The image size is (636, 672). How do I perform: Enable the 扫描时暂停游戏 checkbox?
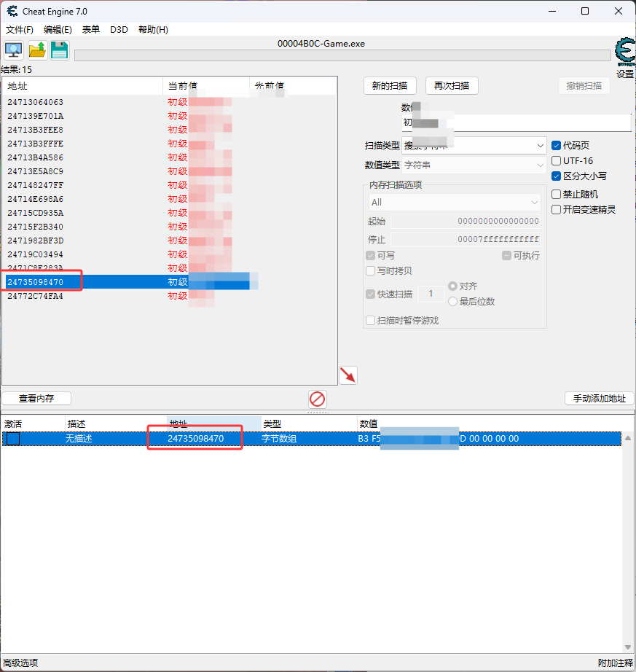(371, 321)
